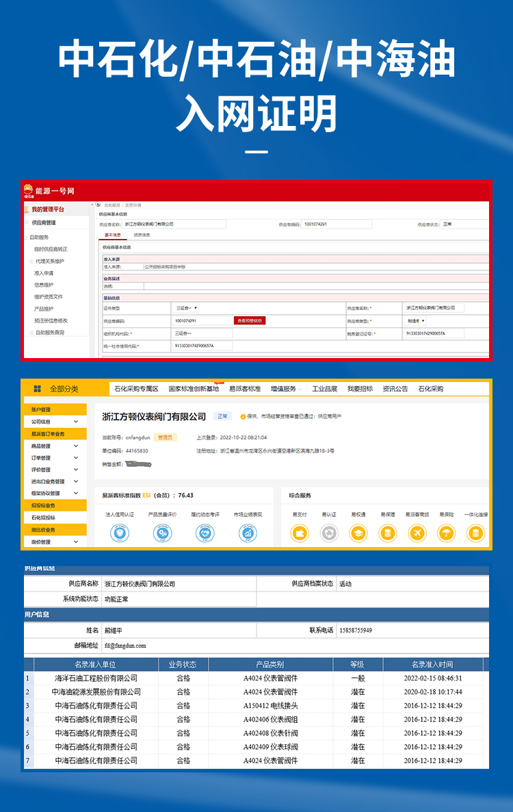513x812 pixels.
Task: Click the 正常 status tag beside company name
Action: tap(222, 416)
